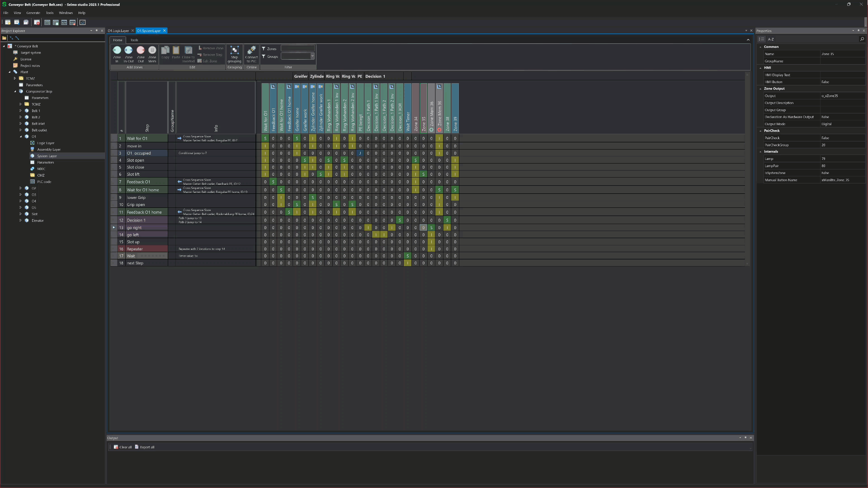
Task: Select the Slot tree item
Action: tap(34, 214)
